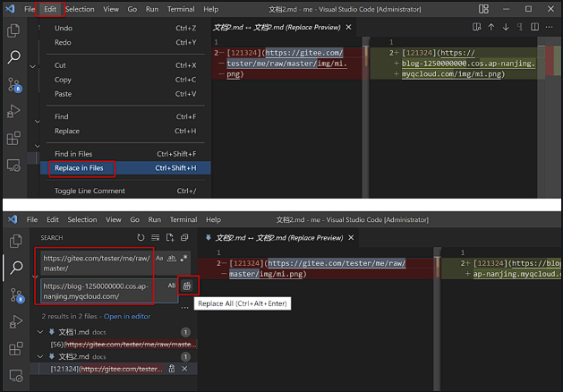Click Open in editor link
Screen dimensions: 563x392
(x=127, y=316)
